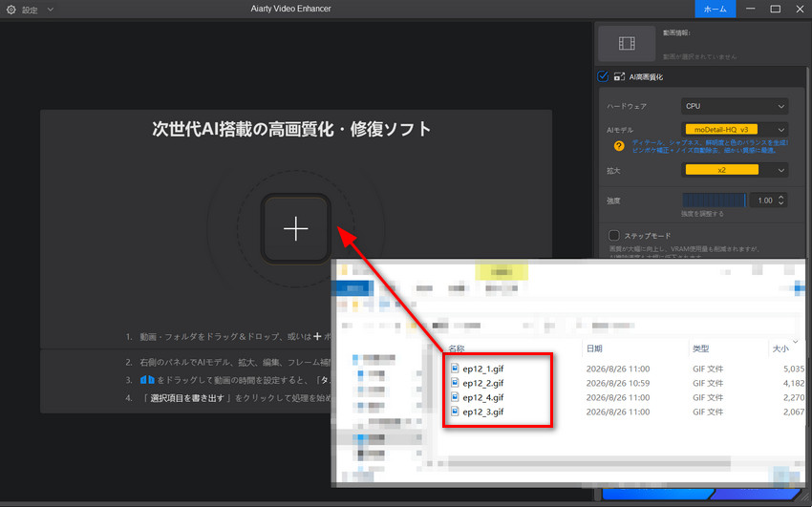Open the 拡大 x2 dropdown
812x507 pixels.
(x=735, y=170)
